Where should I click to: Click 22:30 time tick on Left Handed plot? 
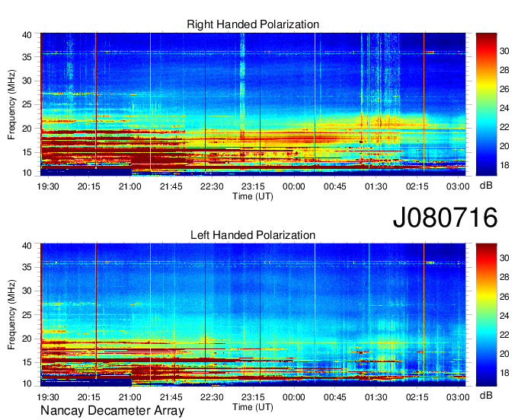click(212, 397)
